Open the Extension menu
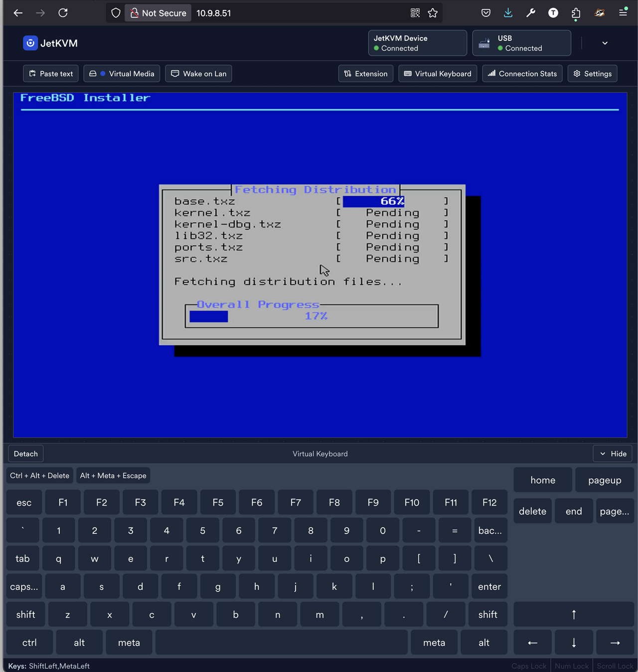638x672 pixels. (366, 74)
